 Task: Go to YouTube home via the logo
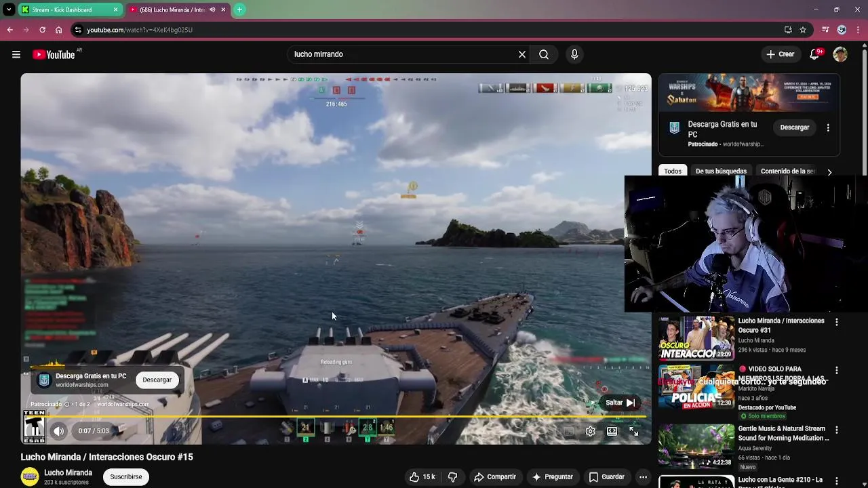(54, 54)
